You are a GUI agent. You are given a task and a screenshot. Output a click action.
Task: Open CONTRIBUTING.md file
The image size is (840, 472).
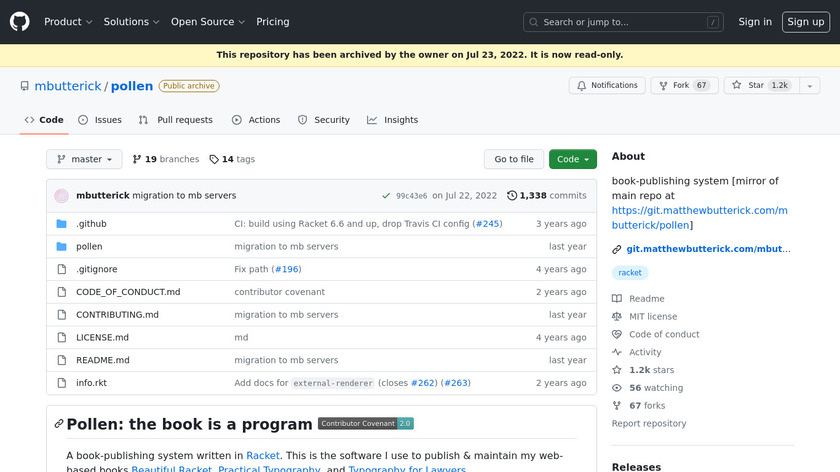point(117,314)
